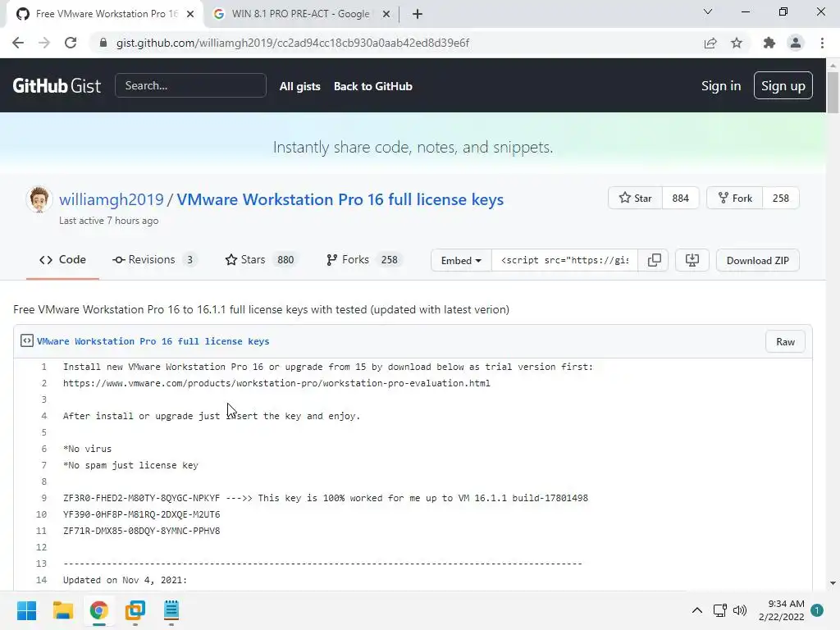Focus the gist Search field

[190, 85]
